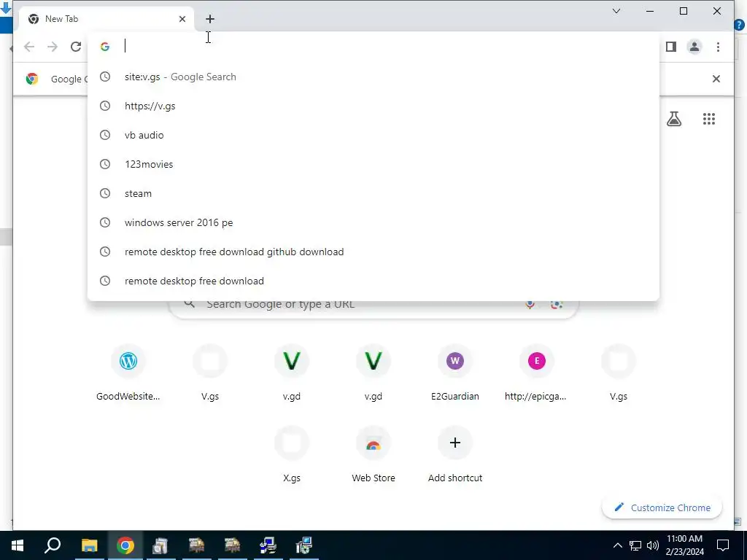
Task: Go back using the back arrow
Action: point(29,47)
